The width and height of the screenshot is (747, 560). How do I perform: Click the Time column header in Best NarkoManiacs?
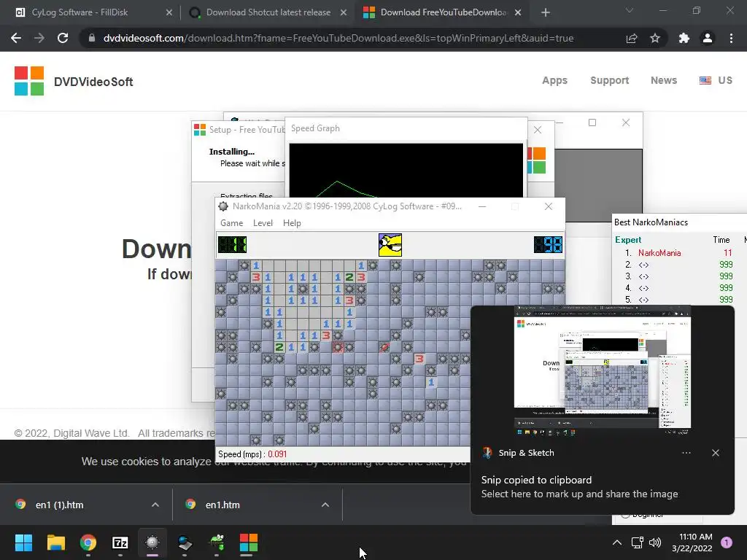(x=721, y=240)
